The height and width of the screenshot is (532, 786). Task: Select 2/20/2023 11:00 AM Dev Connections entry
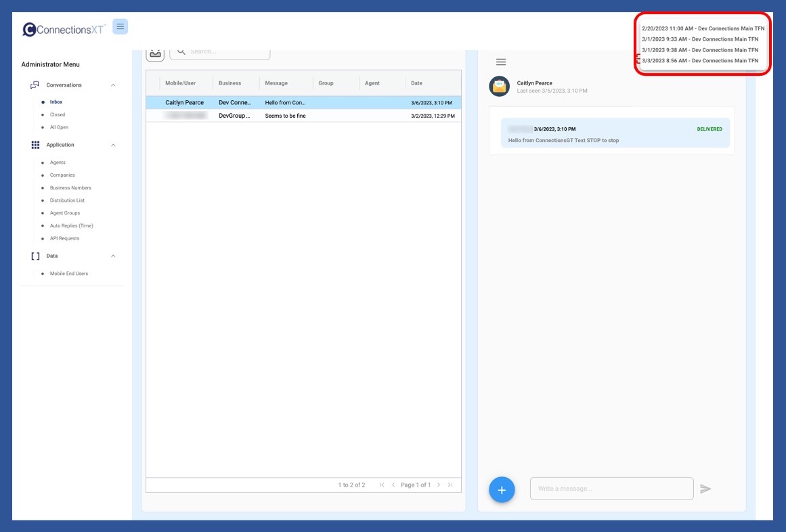[x=703, y=28]
